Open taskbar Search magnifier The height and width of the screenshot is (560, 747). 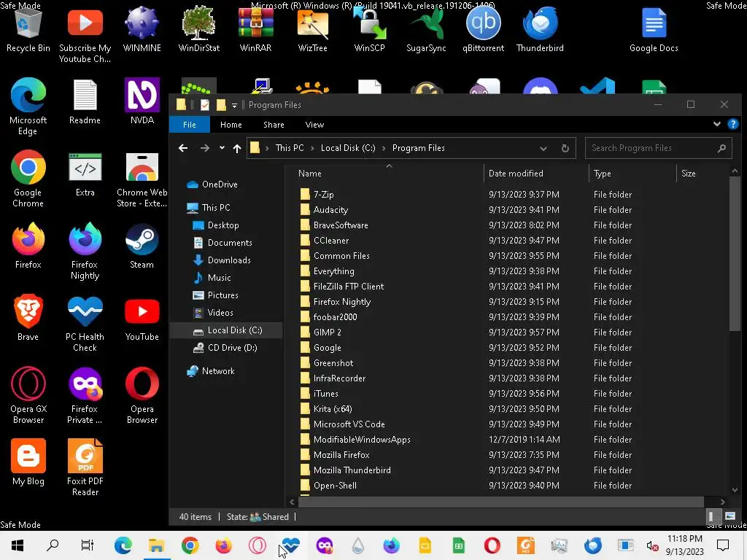coord(53,545)
